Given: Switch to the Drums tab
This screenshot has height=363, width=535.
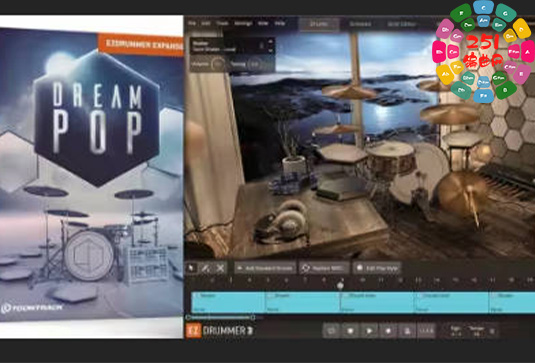Looking at the screenshot, I should pyautogui.click(x=319, y=24).
